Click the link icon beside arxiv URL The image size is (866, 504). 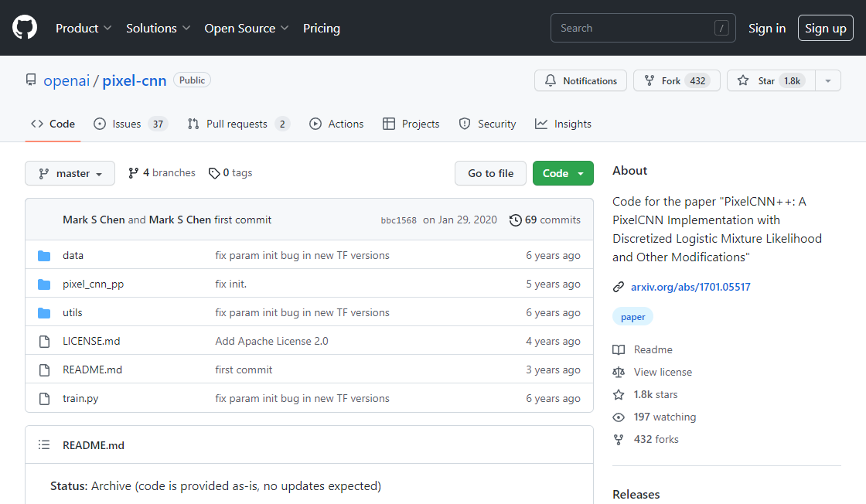[619, 288]
